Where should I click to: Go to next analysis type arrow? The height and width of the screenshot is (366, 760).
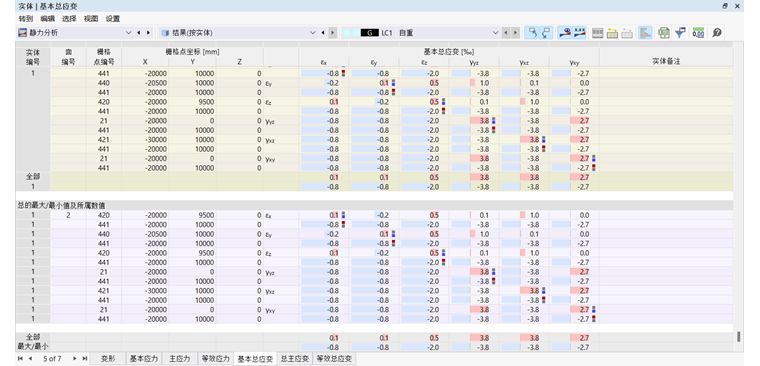pos(148,33)
